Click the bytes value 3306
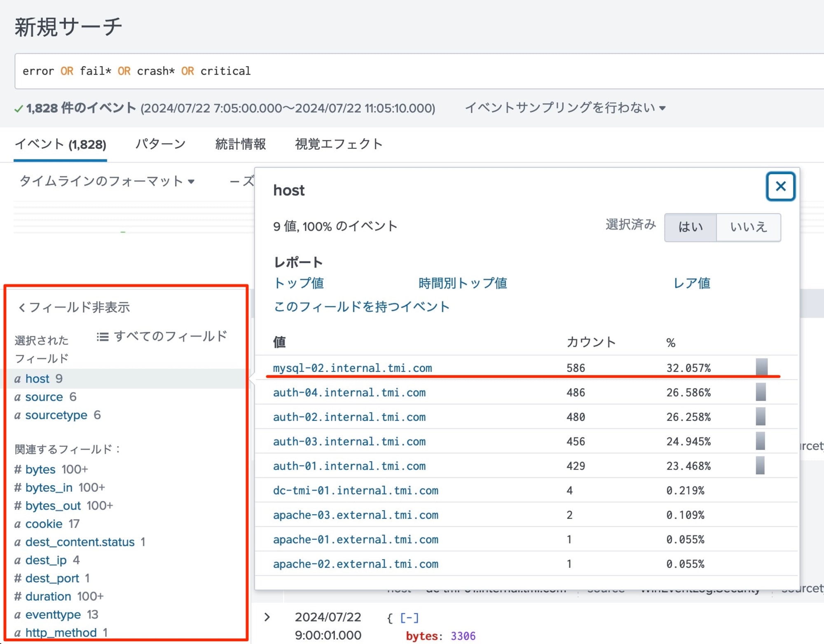The height and width of the screenshot is (644, 824). [x=463, y=636]
